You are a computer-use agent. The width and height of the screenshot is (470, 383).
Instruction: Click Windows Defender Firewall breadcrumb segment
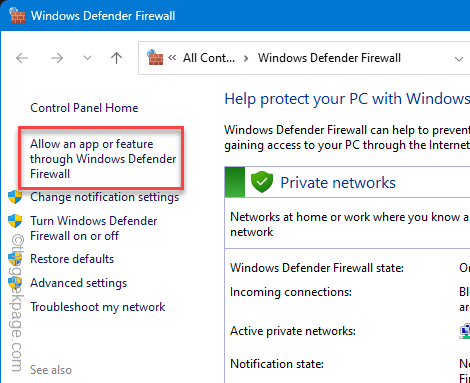(x=329, y=58)
